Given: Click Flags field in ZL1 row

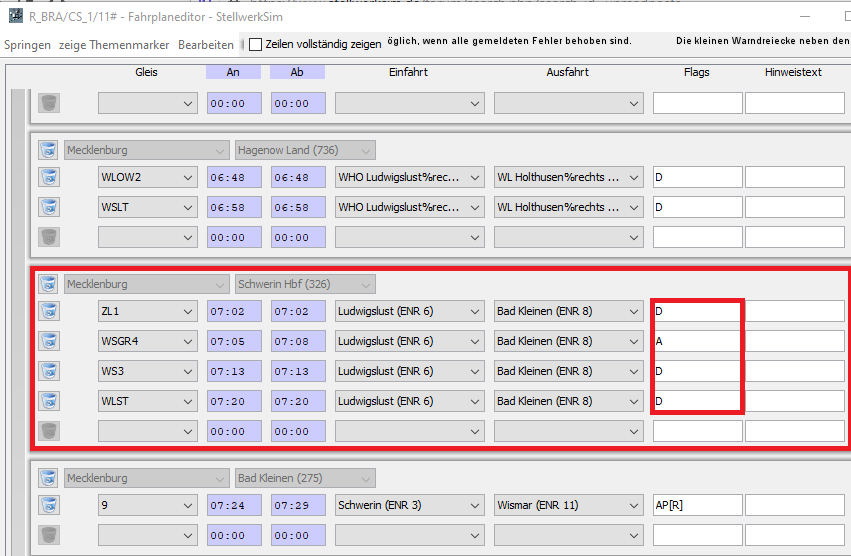Looking at the screenshot, I should point(697,311).
